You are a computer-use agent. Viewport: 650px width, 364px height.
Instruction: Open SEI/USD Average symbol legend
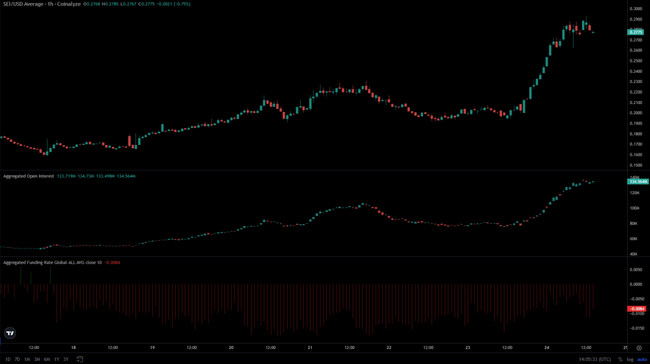click(42, 4)
